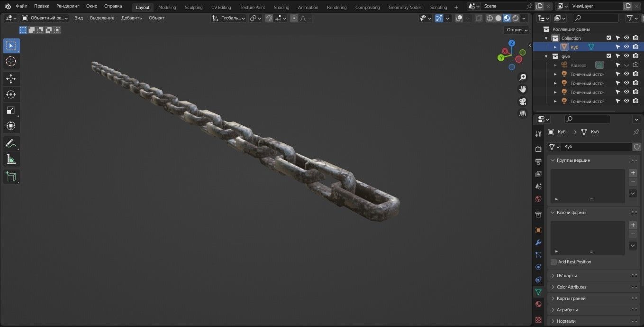Show the hidden Камера object
Viewport: 644px width, 327px height.
click(626, 65)
